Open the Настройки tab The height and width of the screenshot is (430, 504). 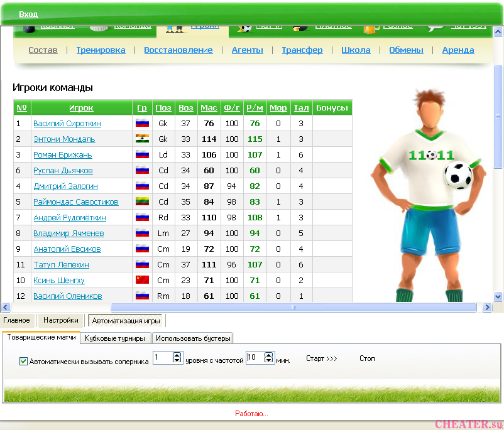pos(61,321)
